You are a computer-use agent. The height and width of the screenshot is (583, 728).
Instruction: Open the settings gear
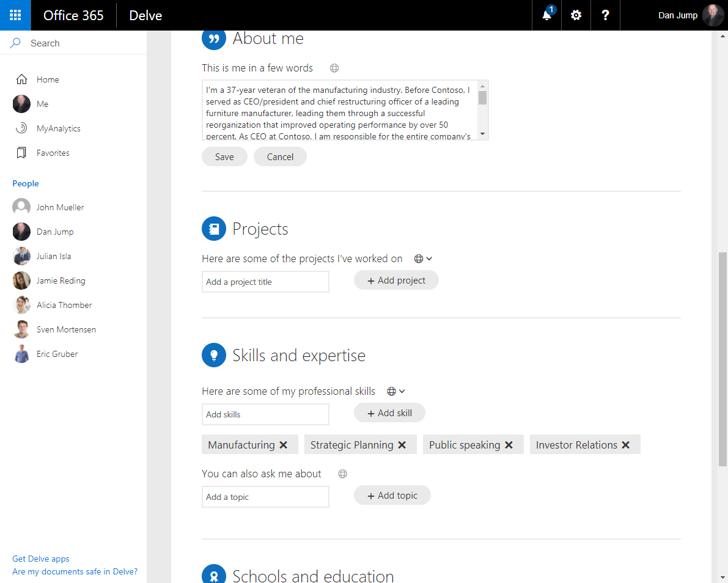tap(576, 15)
